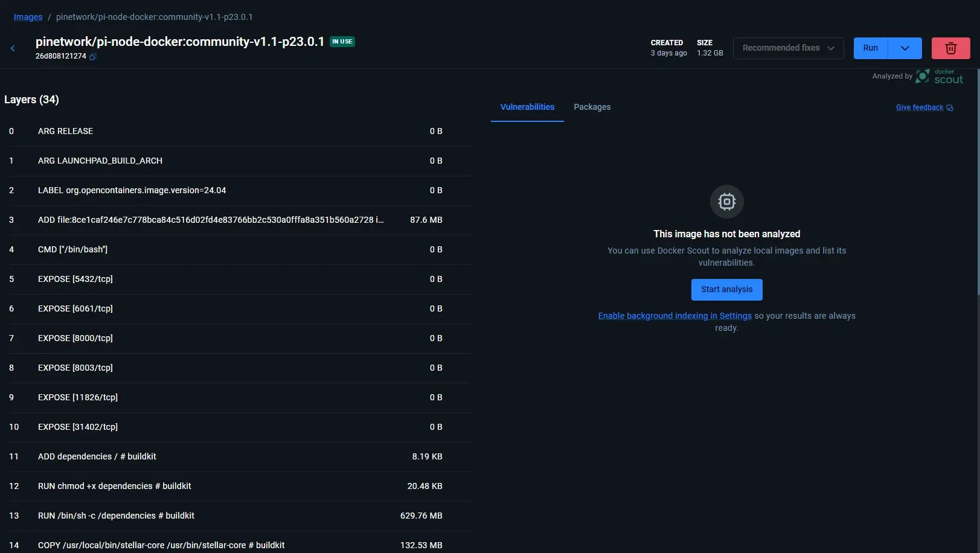Click the Docker Scout logo
This screenshot has width=980, height=553.
pos(940,76)
